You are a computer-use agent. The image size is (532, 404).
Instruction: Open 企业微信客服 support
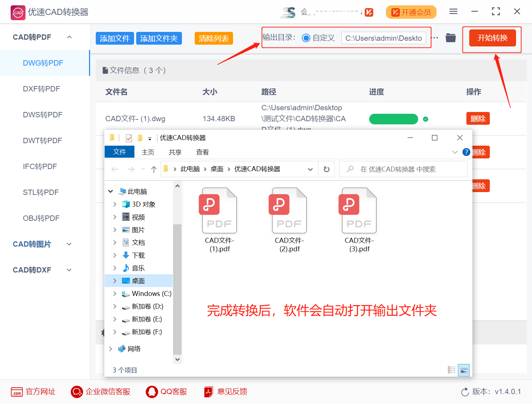click(101, 392)
